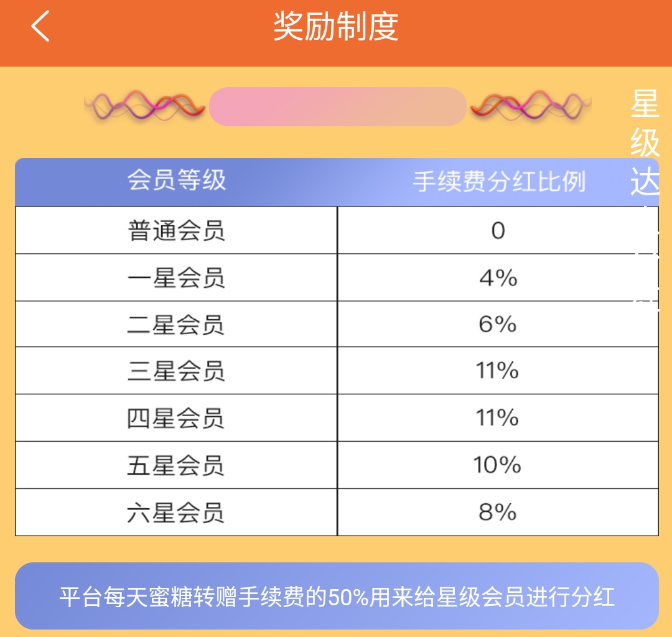This screenshot has width=672, height=637.
Task: Tap the 10% dividend value
Action: 497,465
